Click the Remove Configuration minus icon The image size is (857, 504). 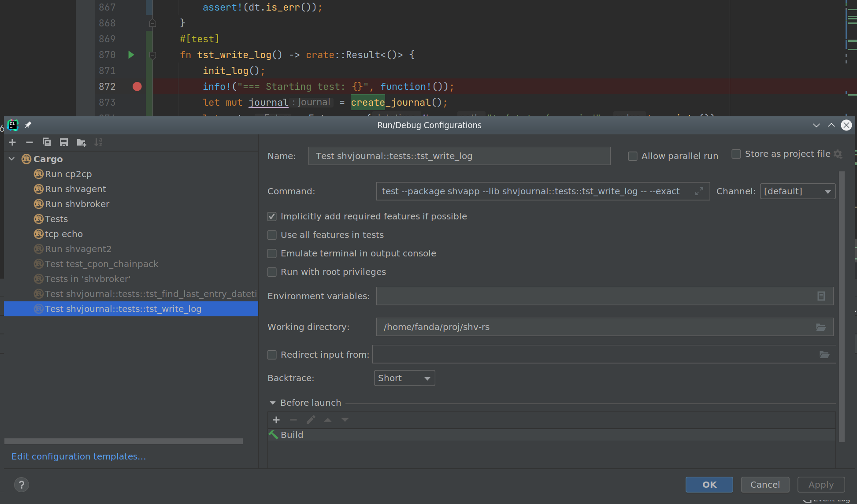click(x=30, y=142)
